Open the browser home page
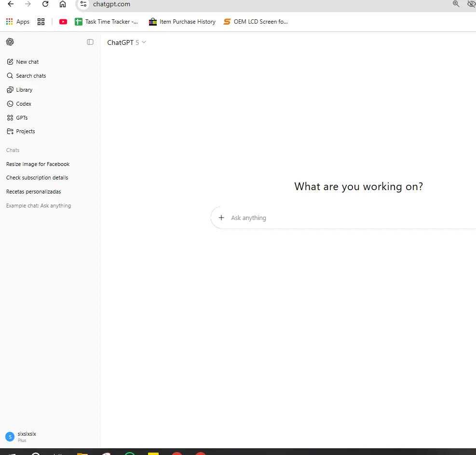 [63, 4]
